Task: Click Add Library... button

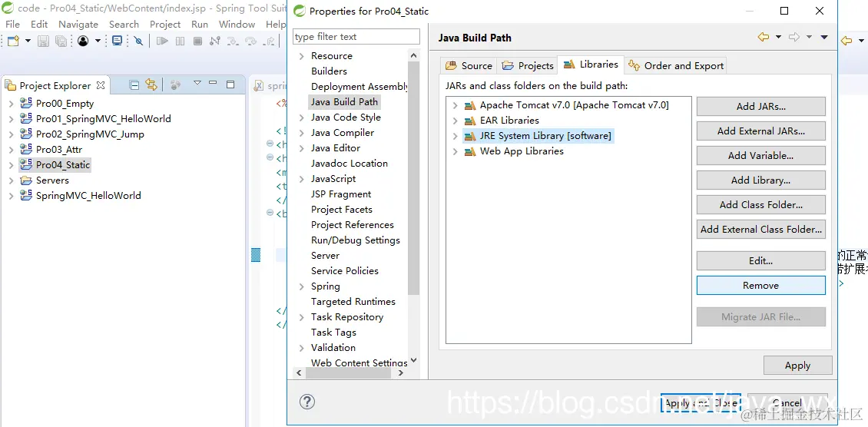Action: pyautogui.click(x=760, y=180)
